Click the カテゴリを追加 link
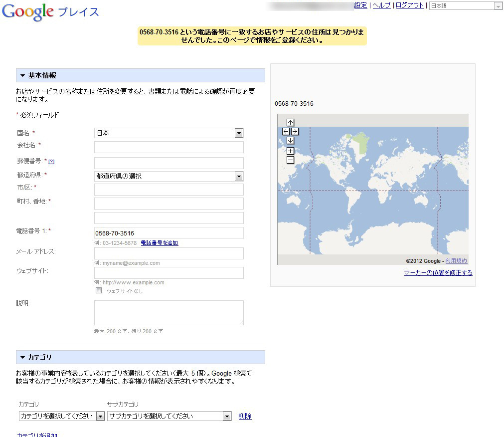This screenshot has height=437, width=504. tap(37, 435)
